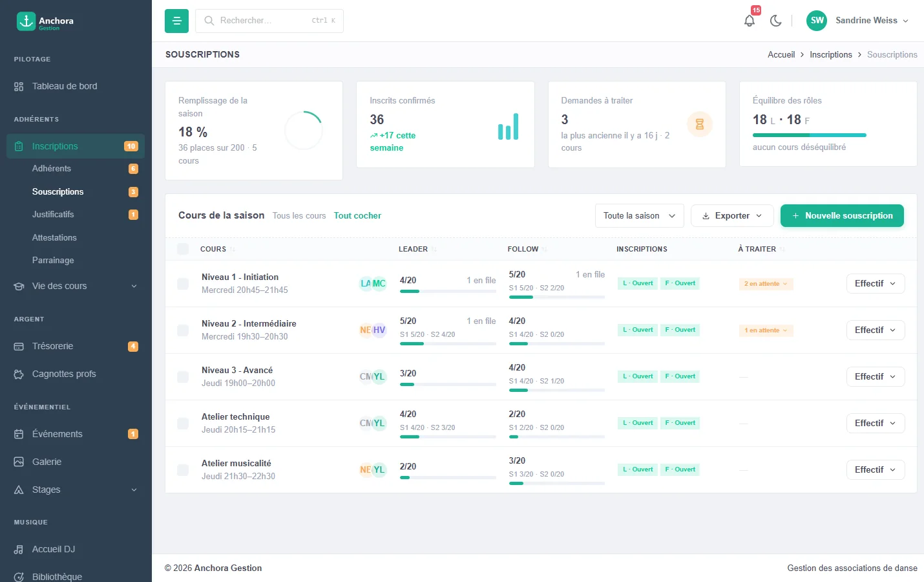Screen dimensions: 924x582
Task: Click the bar chart icon in Inscrits confirmés
Action: tap(508, 127)
